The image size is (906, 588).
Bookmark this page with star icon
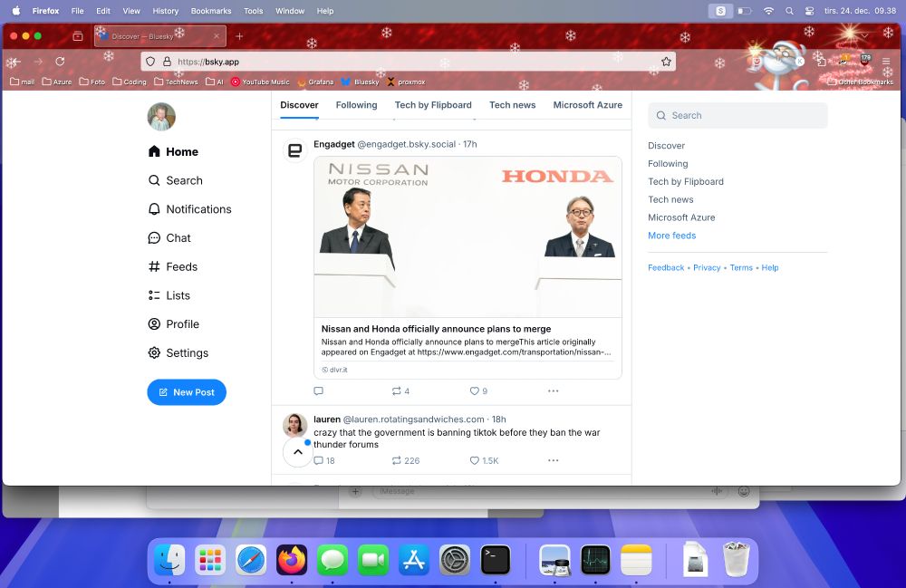click(666, 62)
